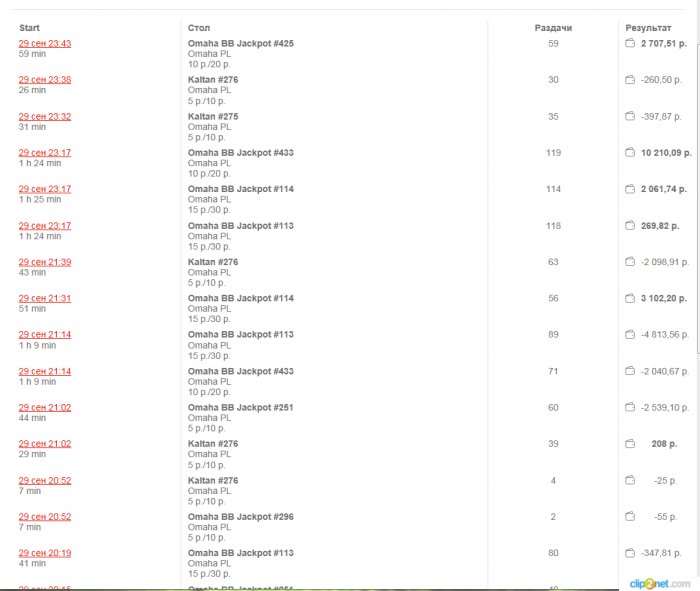Click the Раздачи column header

coord(553,28)
